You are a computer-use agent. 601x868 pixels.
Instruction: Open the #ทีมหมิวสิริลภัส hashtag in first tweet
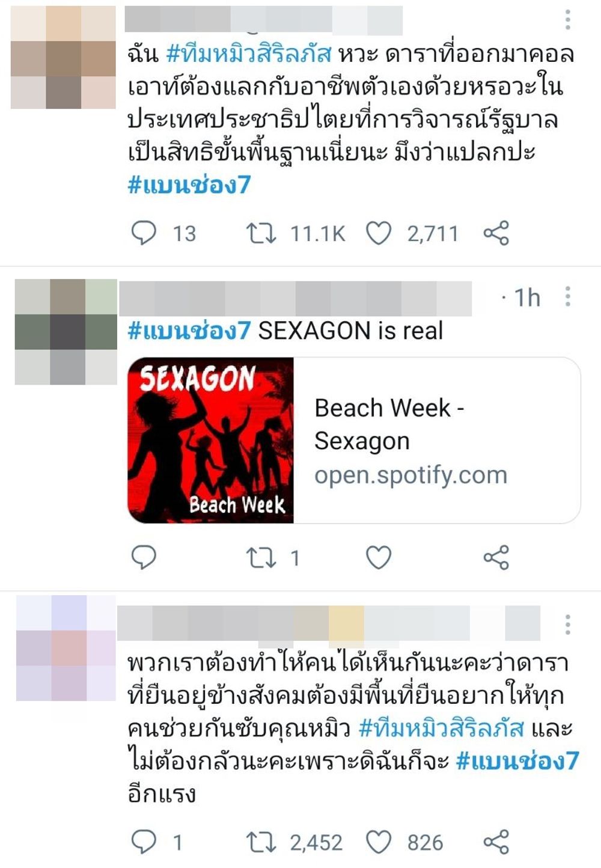pyautogui.click(x=249, y=54)
